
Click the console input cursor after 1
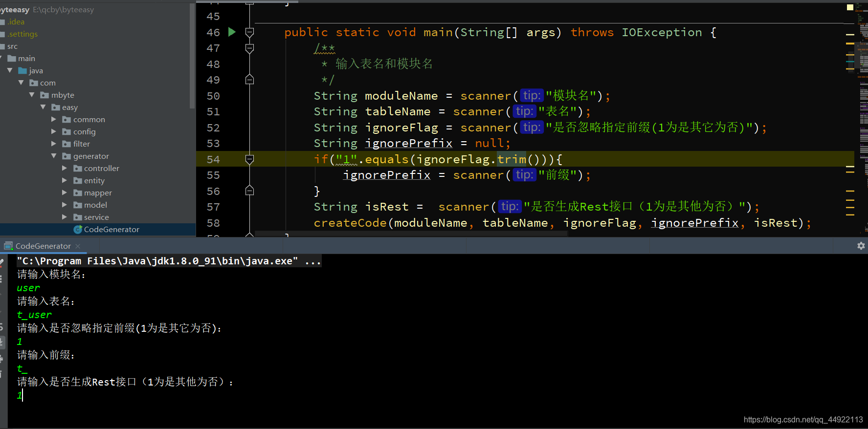(x=22, y=395)
